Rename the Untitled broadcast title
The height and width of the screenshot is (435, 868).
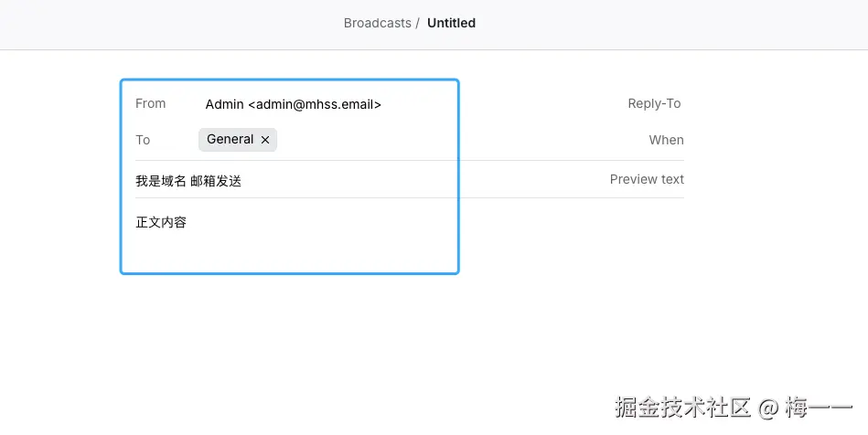[x=451, y=23]
